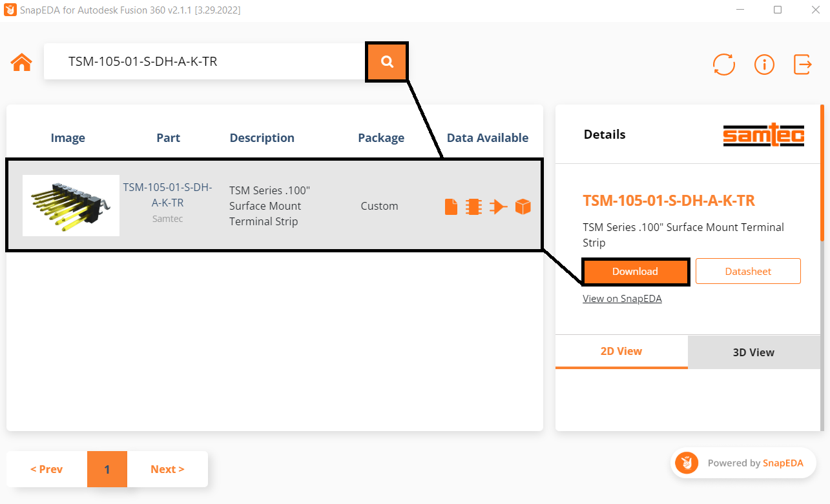Click the schematic symbol icon in the row
Viewport: 830px width, 504px height.
pyautogui.click(x=498, y=207)
